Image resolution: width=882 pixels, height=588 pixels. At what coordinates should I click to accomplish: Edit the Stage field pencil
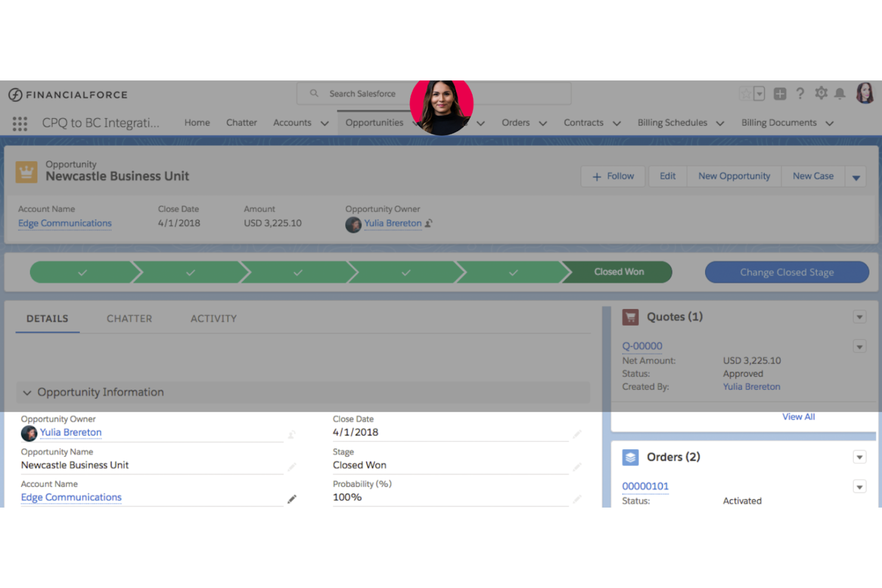(x=577, y=467)
